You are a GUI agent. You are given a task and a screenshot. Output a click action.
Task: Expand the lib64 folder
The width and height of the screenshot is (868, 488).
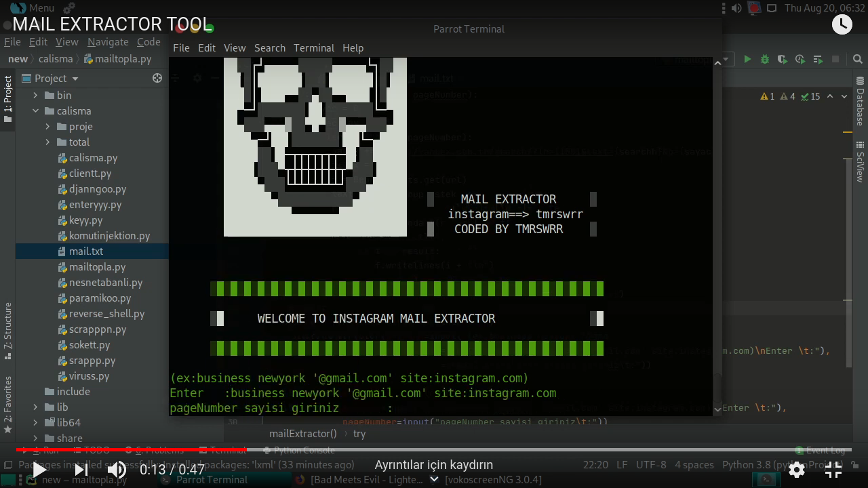tap(35, 422)
